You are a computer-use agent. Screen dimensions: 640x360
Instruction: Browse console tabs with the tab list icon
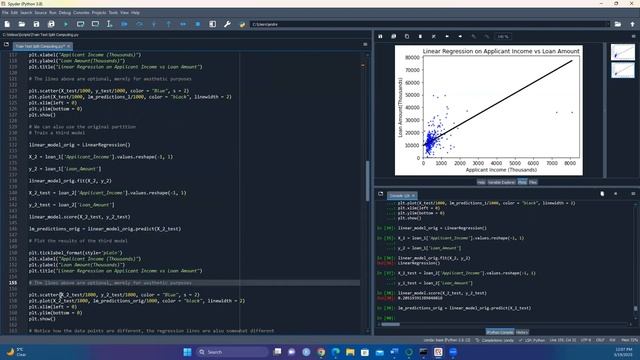click(x=380, y=194)
